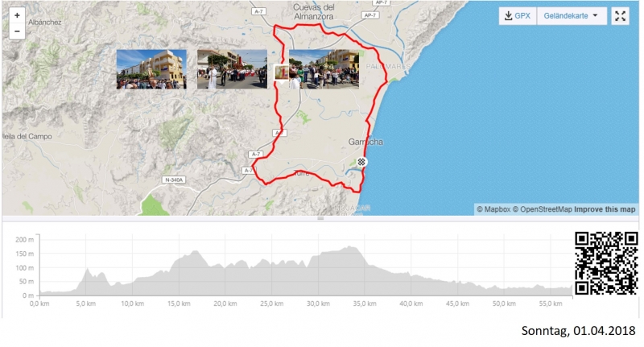Zoom in on the map

(17, 15)
